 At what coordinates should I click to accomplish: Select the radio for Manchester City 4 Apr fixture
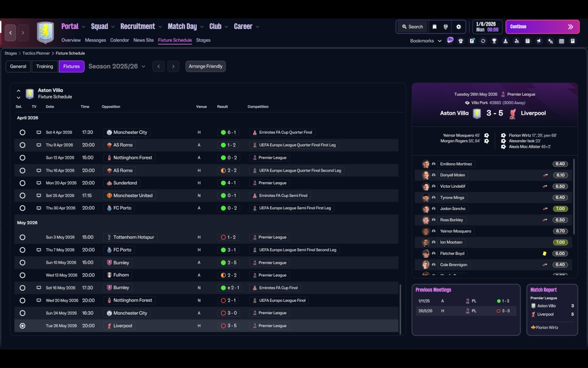click(23, 132)
